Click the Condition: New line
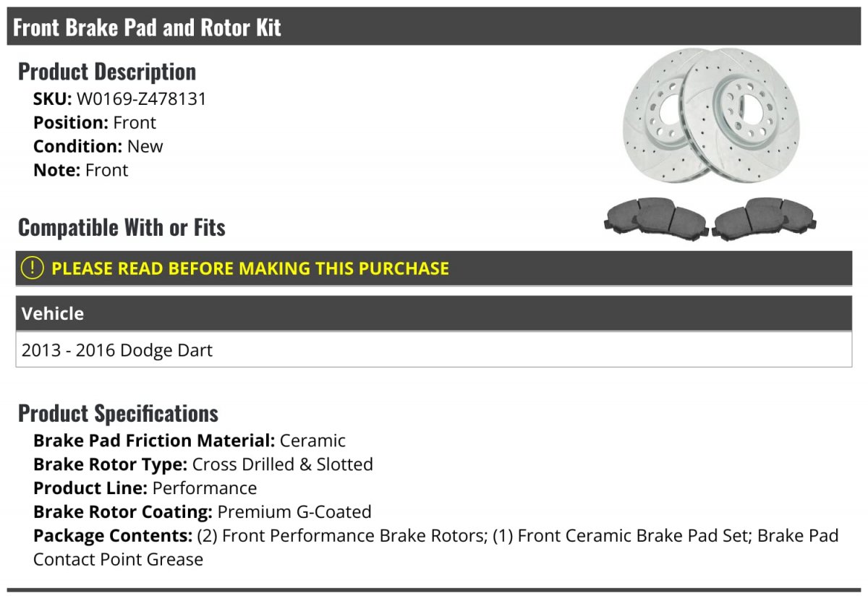Viewport: 868px width, 599px height. pyautogui.click(x=98, y=146)
